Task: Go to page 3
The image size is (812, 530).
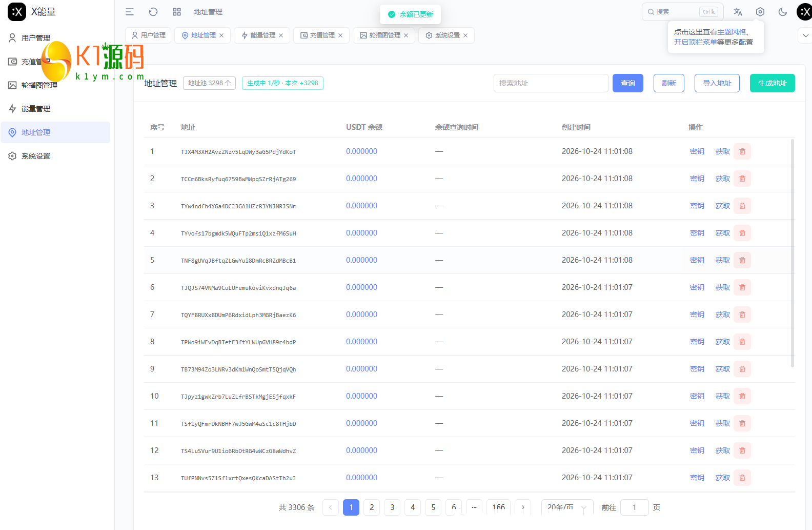Action: tap(392, 507)
